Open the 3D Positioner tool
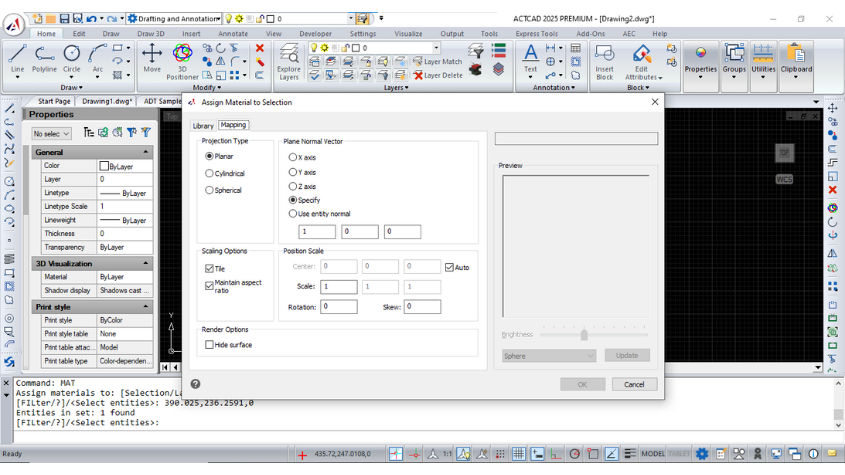This screenshot has width=845, height=475. tap(182, 62)
